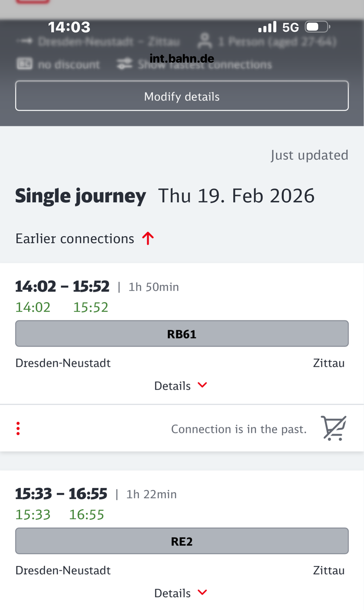This screenshot has height=610, width=364.
Task: Tap the cellular signal bars icon
Action: pyautogui.click(x=267, y=27)
